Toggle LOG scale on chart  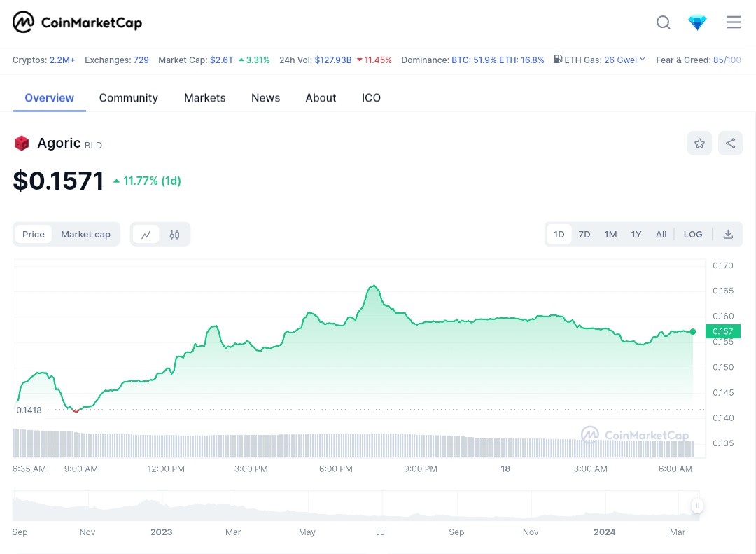pos(693,235)
